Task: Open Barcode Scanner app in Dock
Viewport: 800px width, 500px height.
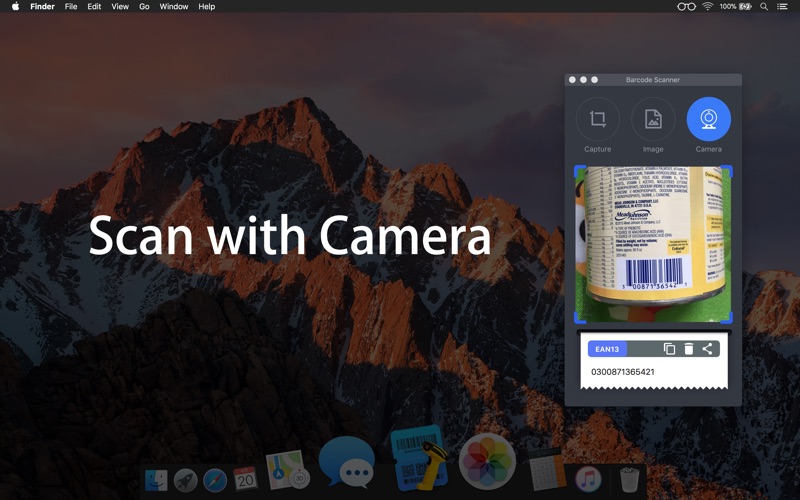Action: (x=418, y=460)
